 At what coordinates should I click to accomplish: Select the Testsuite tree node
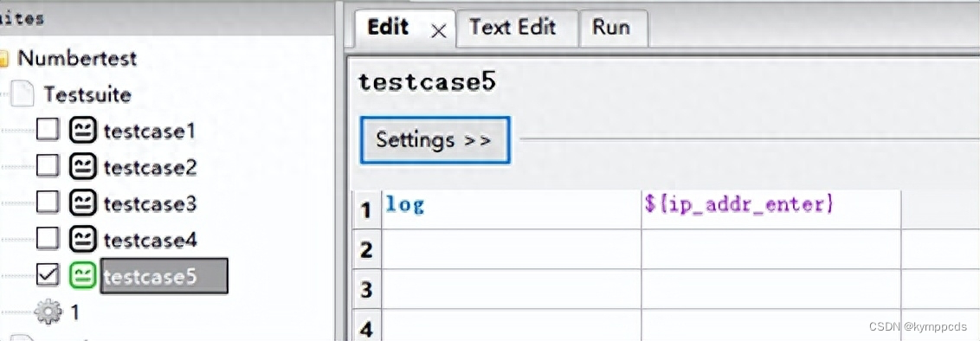coord(87,95)
